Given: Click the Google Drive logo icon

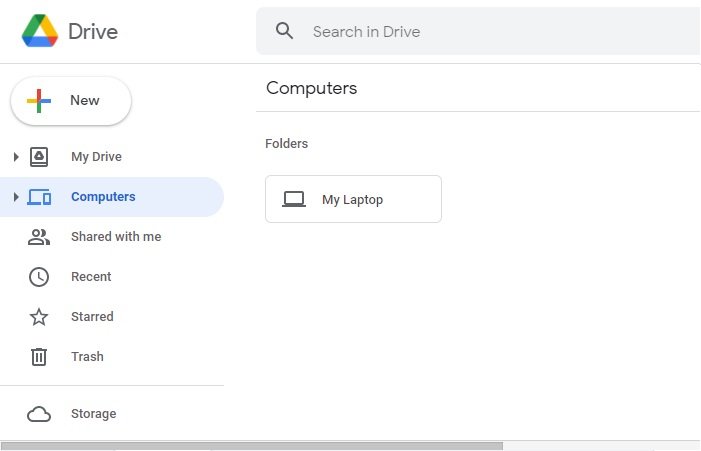Looking at the screenshot, I should [x=40, y=31].
